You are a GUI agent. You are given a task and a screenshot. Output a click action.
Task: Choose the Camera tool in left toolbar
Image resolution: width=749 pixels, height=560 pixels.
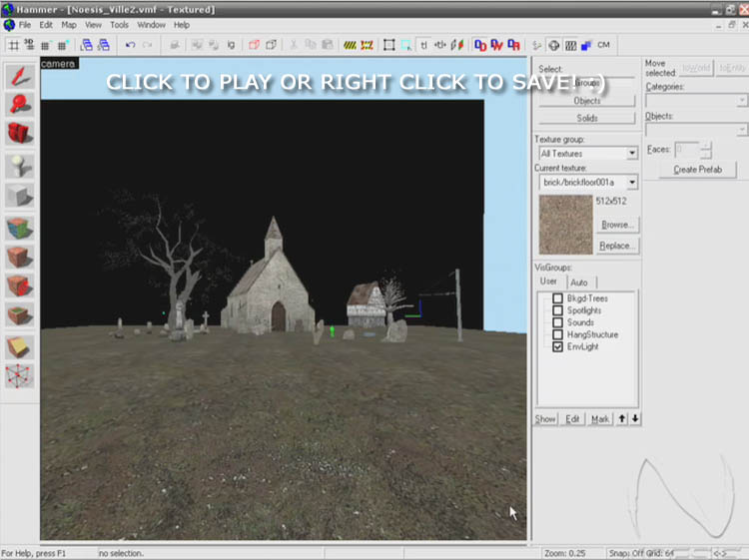coord(20,133)
